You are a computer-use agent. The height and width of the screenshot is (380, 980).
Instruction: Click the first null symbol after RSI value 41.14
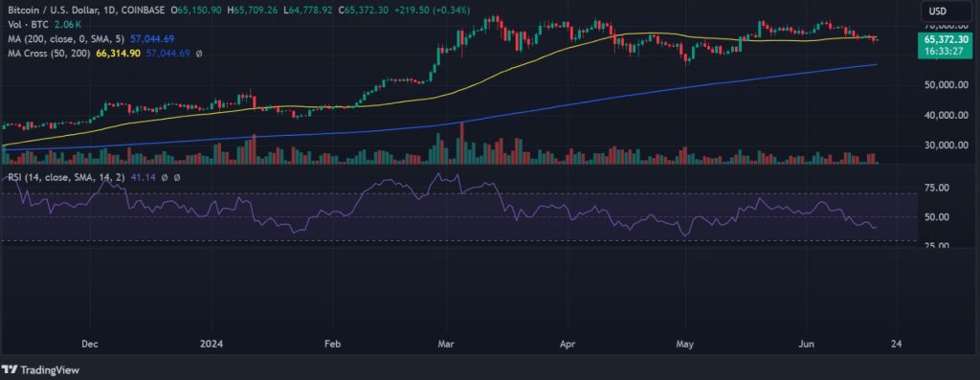165,178
